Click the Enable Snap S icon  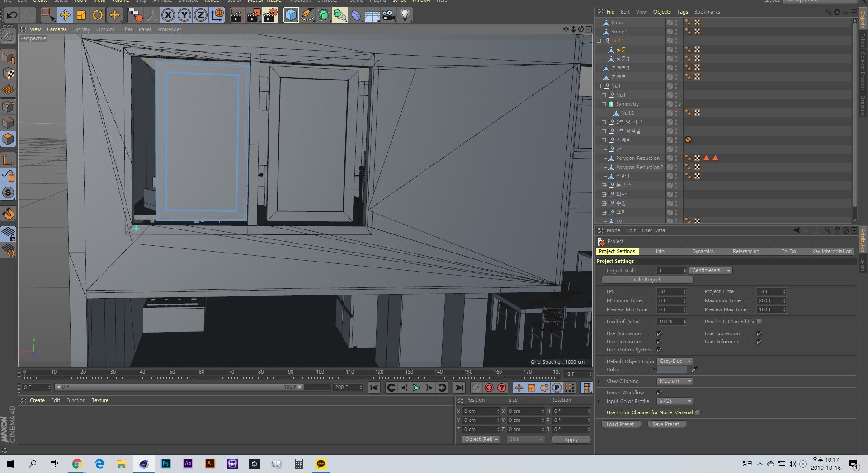coord(8,192)
